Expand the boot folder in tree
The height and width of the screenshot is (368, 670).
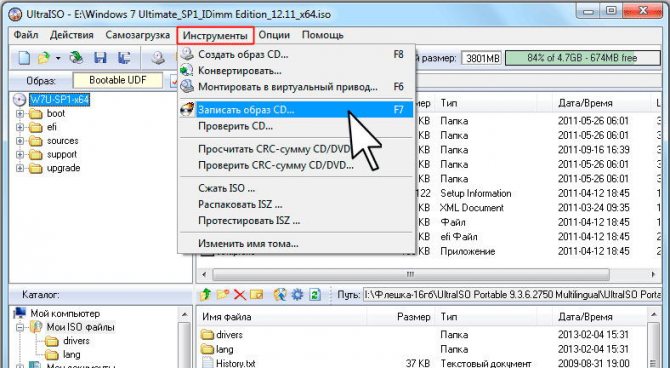(20, 114)
